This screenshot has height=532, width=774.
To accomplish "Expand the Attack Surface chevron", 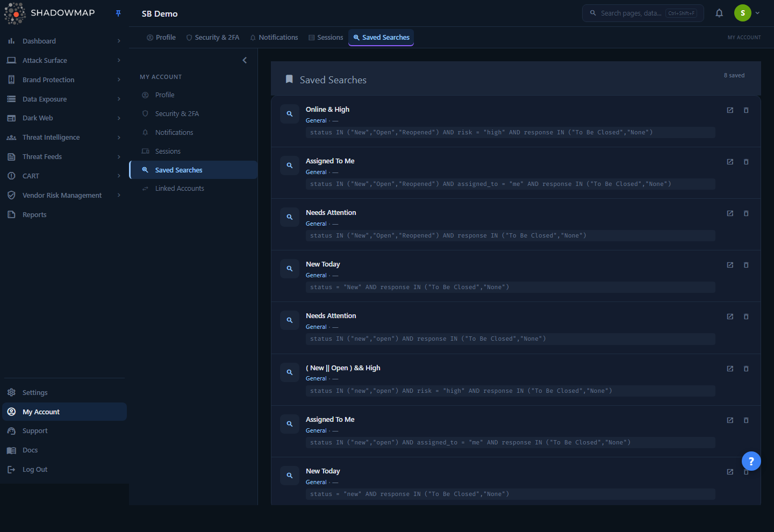I will (119, 60).
